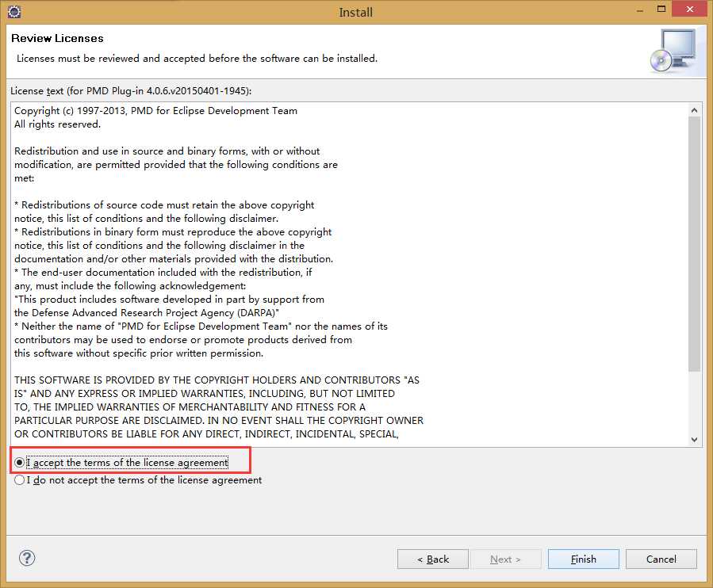Click the license scrollbar down arrow
Image resolution: width=713 pixels, height=588 pixels.
(694, 439)
